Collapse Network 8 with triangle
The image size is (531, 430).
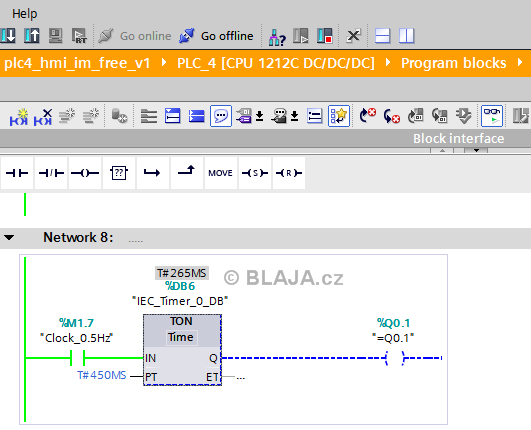pos(9,237)
